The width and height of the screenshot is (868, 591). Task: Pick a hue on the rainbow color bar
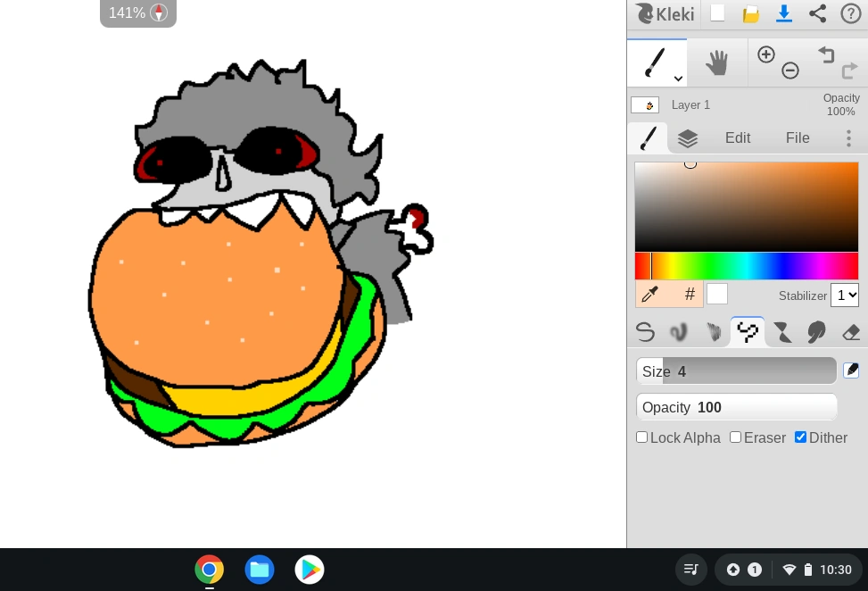coord(747,265)
